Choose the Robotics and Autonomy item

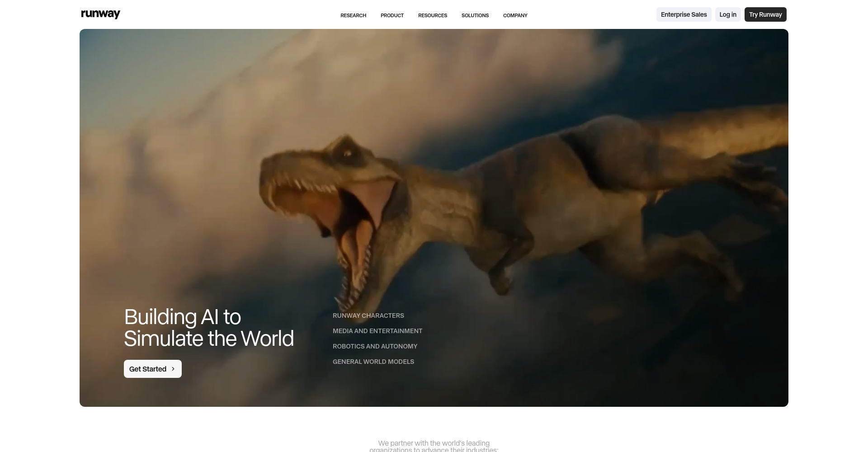pyautogui.click(x=375, y=346)
